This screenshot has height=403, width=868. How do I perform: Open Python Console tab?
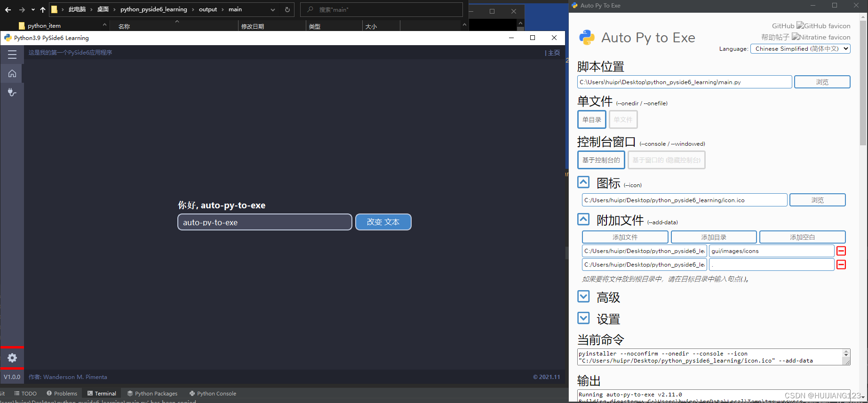(213, 394)
